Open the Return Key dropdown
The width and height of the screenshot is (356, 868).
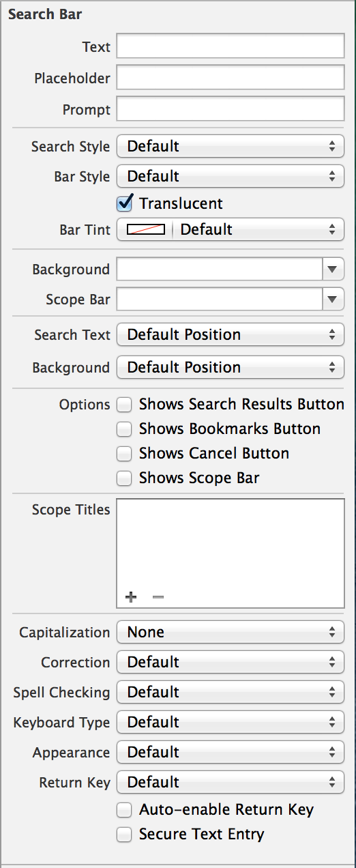pyautogui.click(x=231, y=783)
